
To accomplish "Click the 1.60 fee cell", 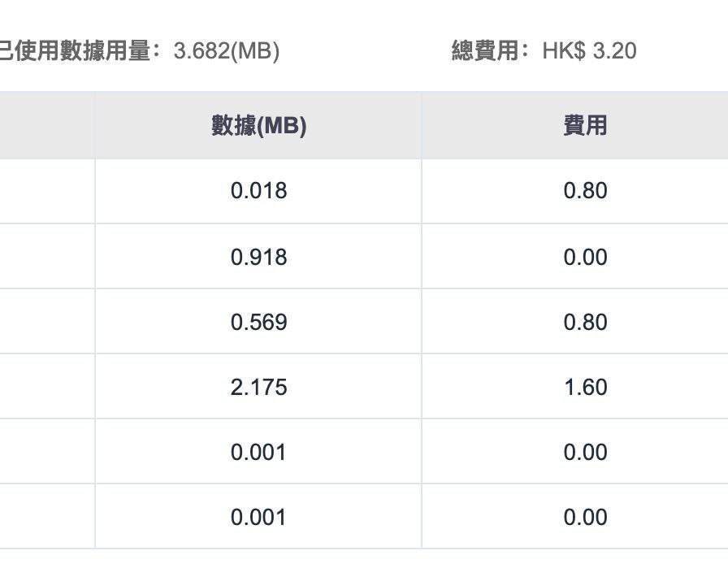I will point(585,387).
